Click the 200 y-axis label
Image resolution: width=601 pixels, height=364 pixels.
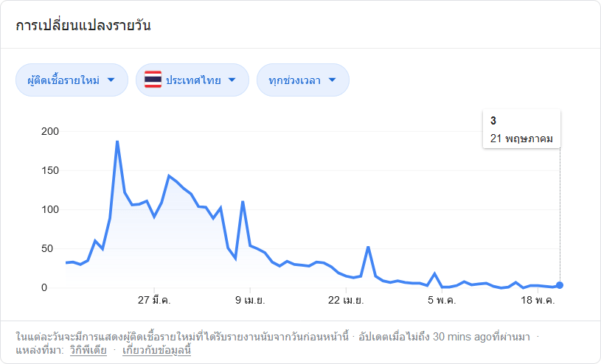pyautogui.click(x=50, y=131)
